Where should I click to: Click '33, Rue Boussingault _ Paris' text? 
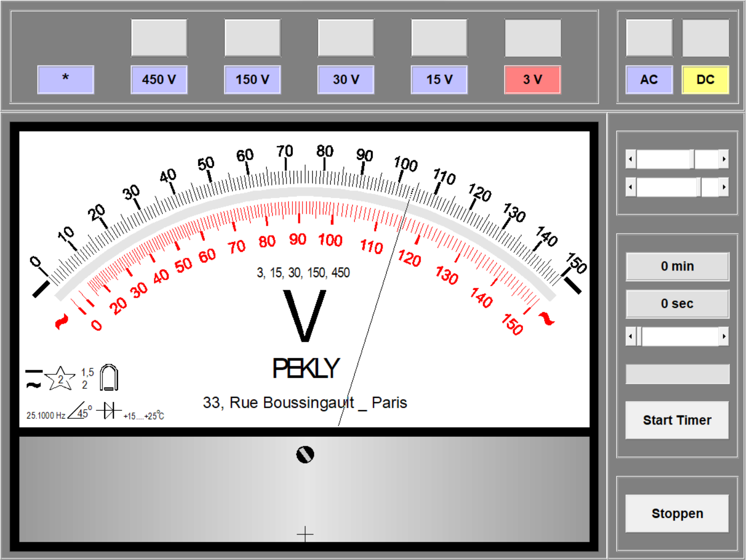tap(305, 403)
